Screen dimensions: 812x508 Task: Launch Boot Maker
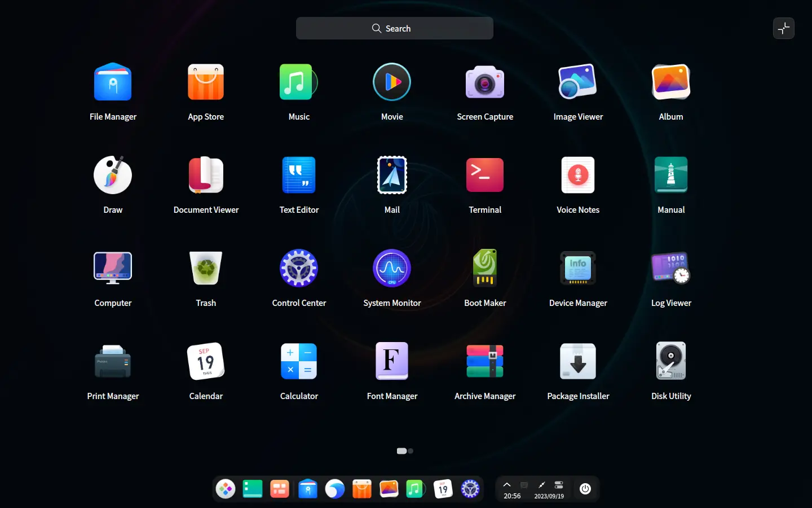484,269
